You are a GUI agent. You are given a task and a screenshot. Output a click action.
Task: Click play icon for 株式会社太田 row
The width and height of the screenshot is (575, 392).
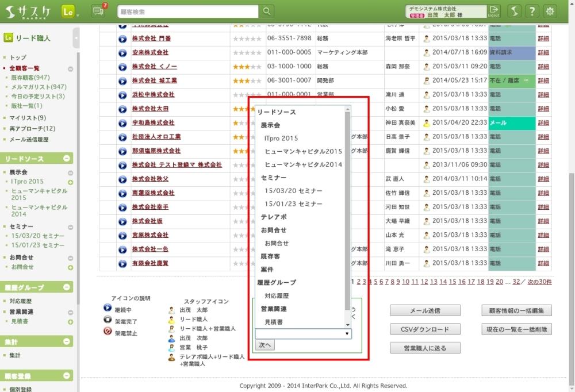click(122, 109)
